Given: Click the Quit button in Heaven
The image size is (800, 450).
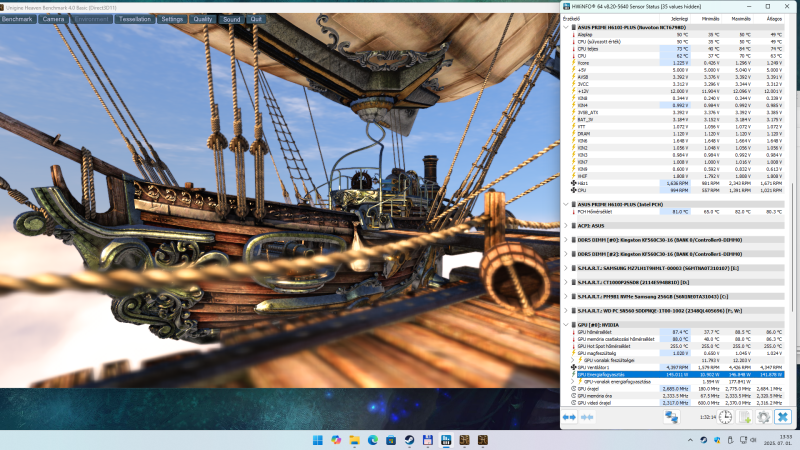Looking at the screenshot, I should (256, 19).
